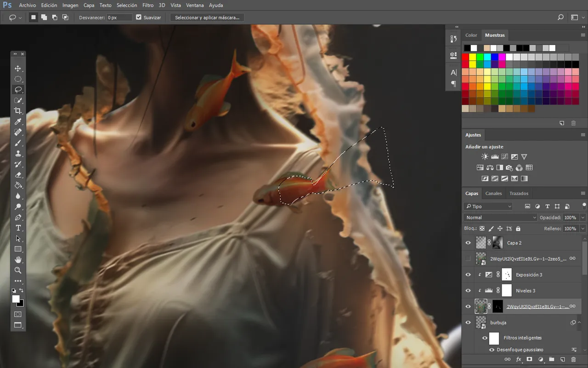Image resolution: width=588 pixels, height=368 pixels.
Task: Select the Eraser tool
Action: coord(18,175)
